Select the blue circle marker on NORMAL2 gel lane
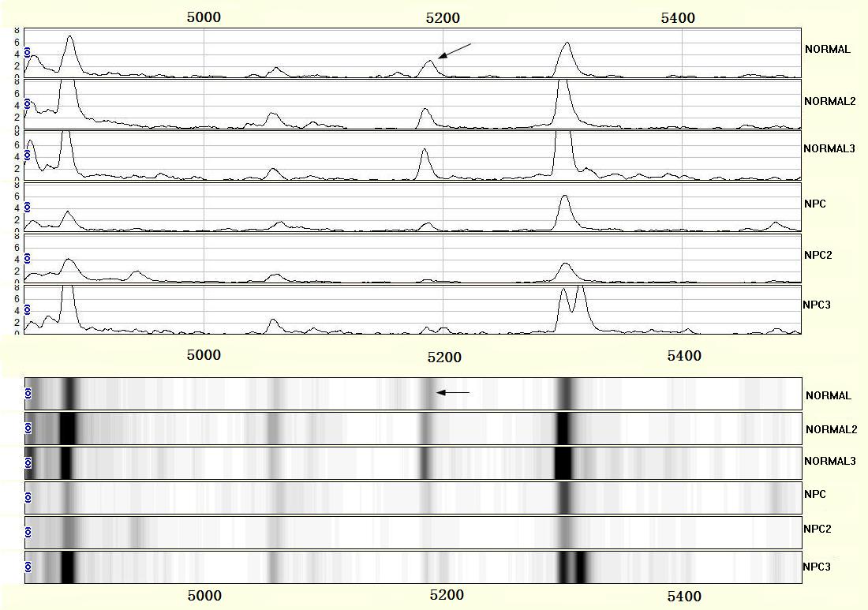 28,428
